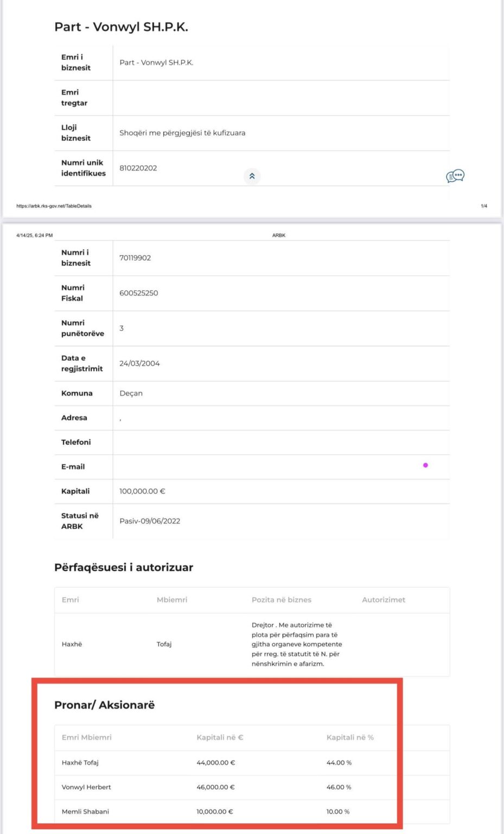The height and width of the screenshot is (834, 504).
Task: Click the Emri column header
Action: click(71, 600)
